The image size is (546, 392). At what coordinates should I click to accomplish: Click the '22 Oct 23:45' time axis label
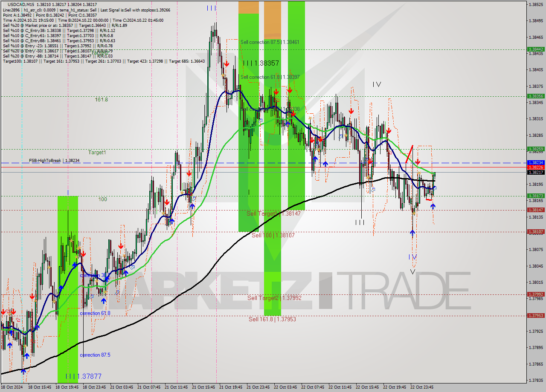pos(421,387)
